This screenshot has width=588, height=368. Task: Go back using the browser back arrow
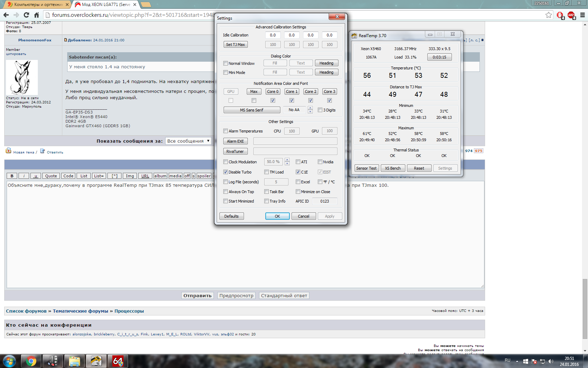pos(6,15)
